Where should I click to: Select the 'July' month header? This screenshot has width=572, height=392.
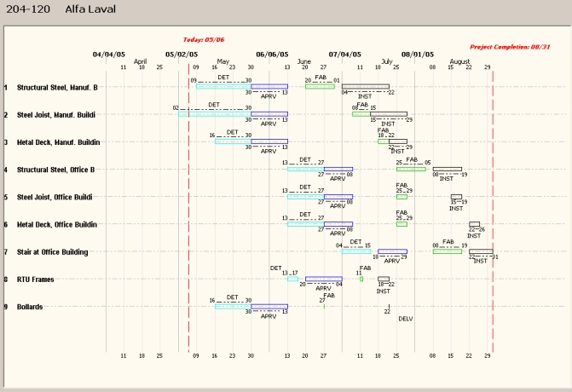[387, 61]
